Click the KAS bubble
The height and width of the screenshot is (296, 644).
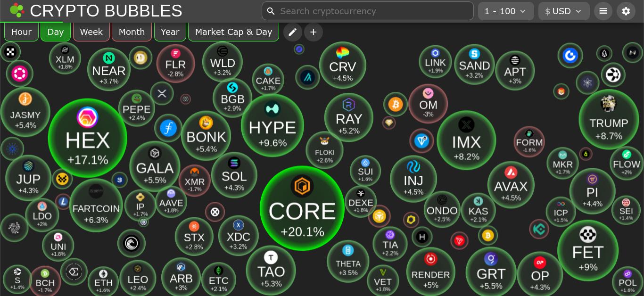(x=479, y=210)
